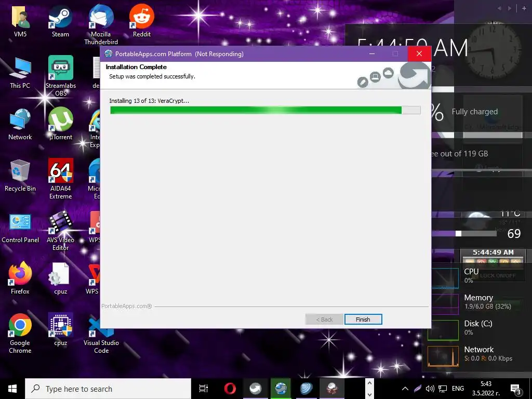The height and width of the screenshot is (399, 532).
Task: Open the notification center with 3 alerts
Action: coord(516,389)
